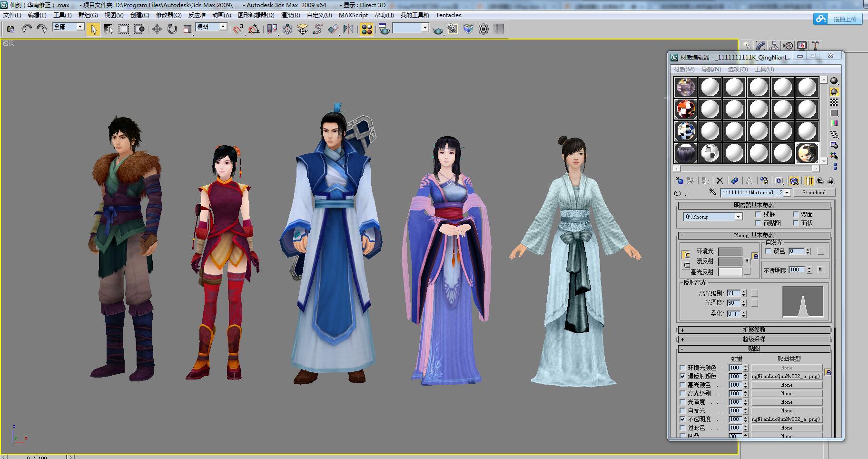The image size is (868, 459).
Task: Enable the 双面 two-sided checkbox
Action: (796, 214)
